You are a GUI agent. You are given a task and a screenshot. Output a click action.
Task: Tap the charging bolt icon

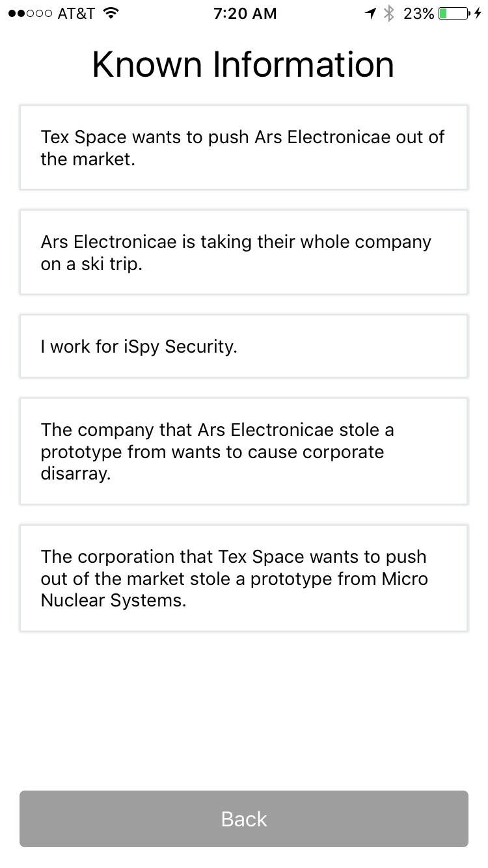coord(478,14)
